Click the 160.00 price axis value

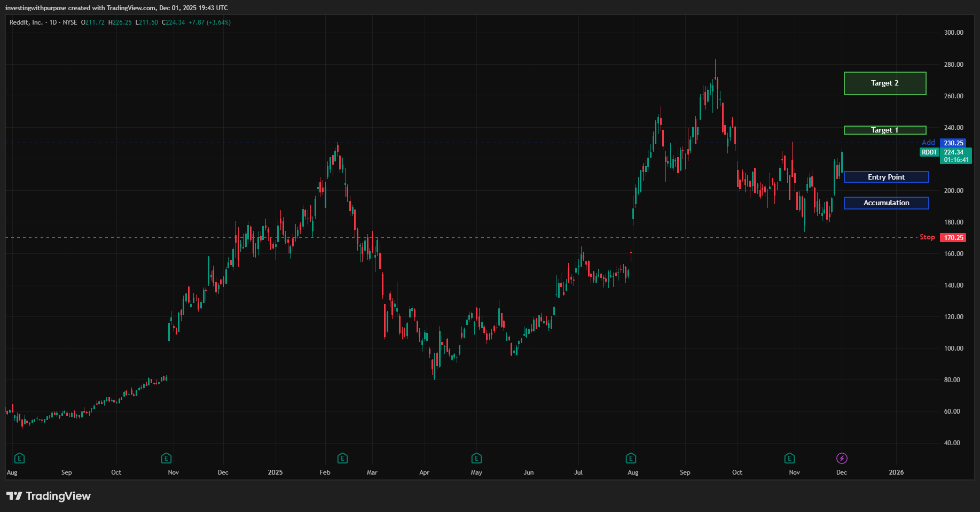point(953,254)
